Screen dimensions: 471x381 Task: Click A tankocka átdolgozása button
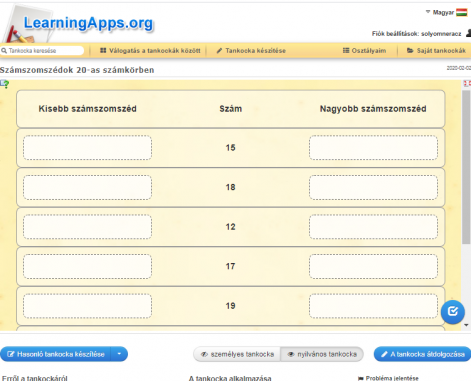[x=423, y=354]
